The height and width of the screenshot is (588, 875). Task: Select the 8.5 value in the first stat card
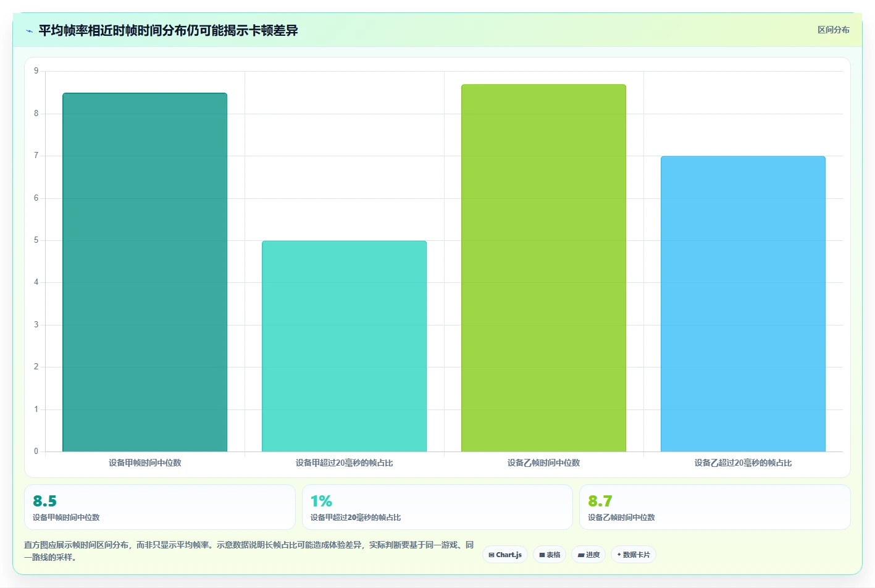coord(44,501)
